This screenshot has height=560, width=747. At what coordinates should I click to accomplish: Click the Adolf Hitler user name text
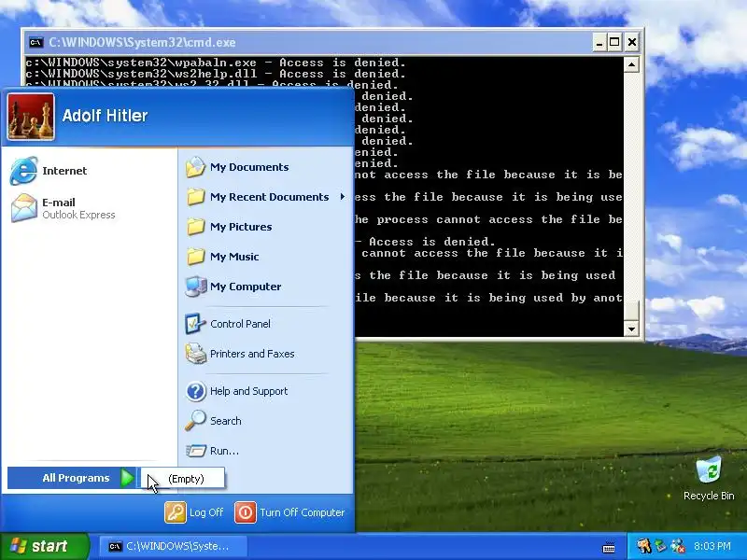click(x=105, y=116)
